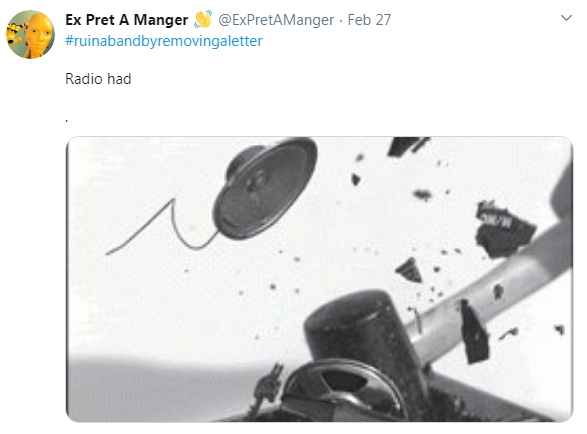Click the tweet text "Radio had"
587x434 pixels.
coord(98,79)
